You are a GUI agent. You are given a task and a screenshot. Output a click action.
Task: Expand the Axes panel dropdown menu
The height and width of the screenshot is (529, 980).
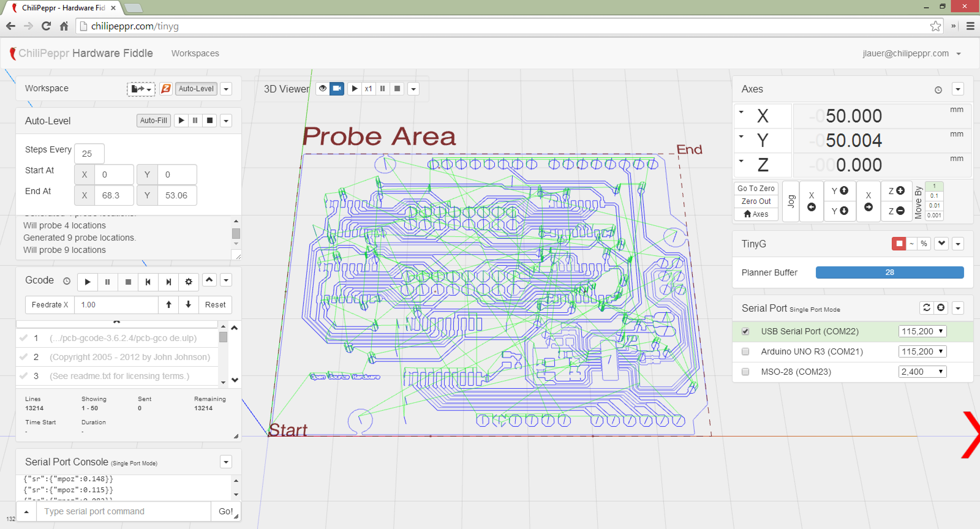click(958, 89)
